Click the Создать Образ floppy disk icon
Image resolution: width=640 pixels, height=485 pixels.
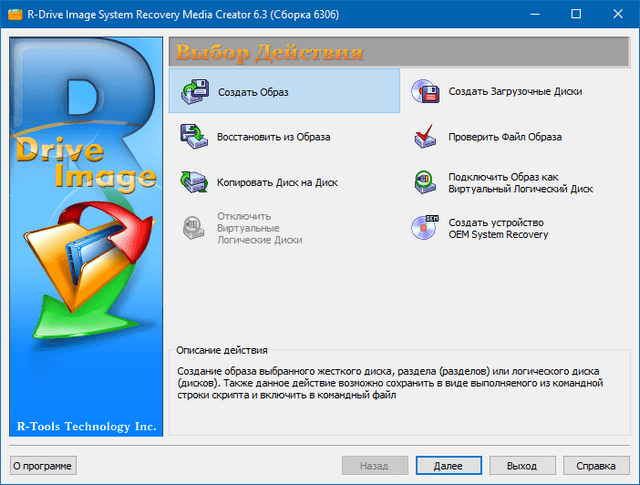[x=193, y=92]
